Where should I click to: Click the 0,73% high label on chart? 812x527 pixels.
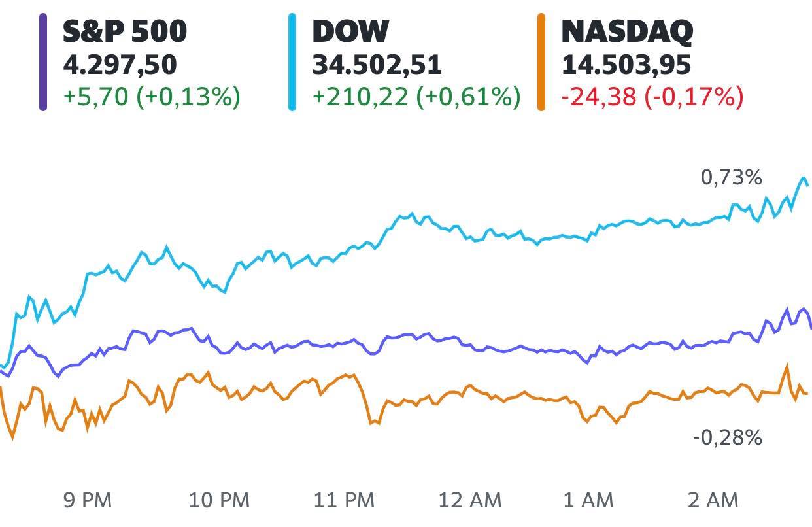pyautogui.click(x=732, y=177)
